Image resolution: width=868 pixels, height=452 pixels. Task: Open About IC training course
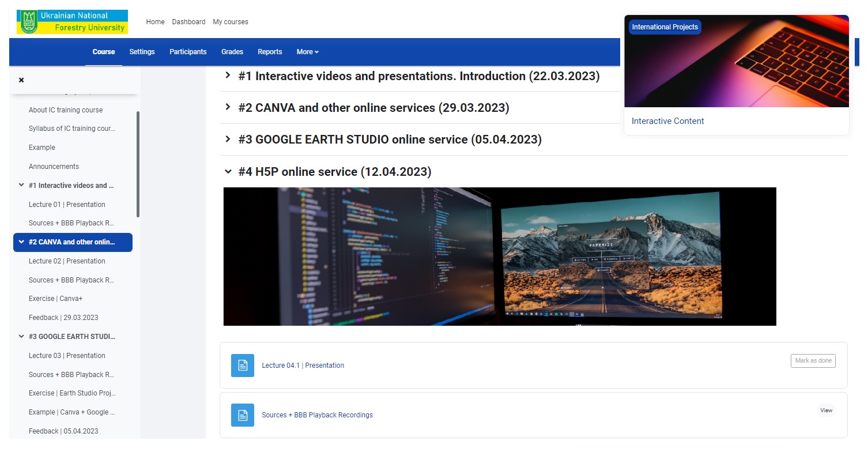[x=66, y=110]
